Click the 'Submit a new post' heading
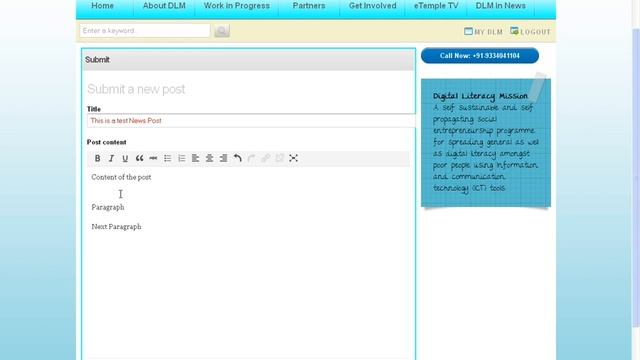 (x=136, y=89)
